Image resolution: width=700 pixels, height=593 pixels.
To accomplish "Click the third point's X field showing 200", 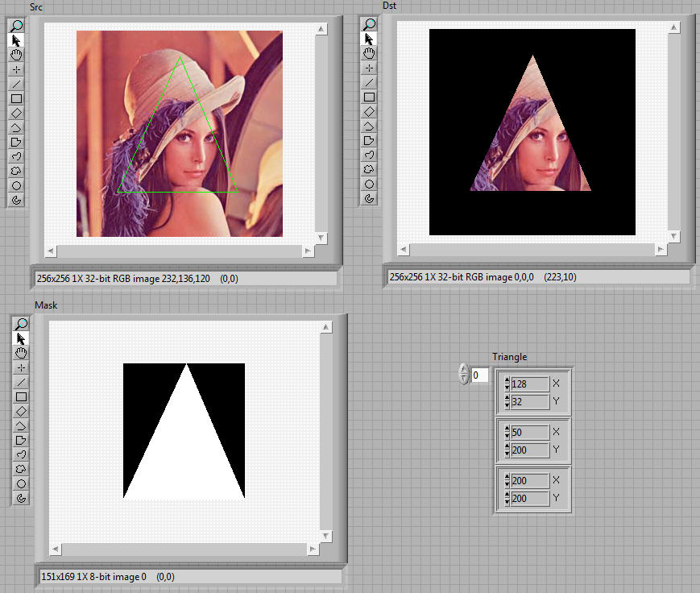I will coord(530,480).
